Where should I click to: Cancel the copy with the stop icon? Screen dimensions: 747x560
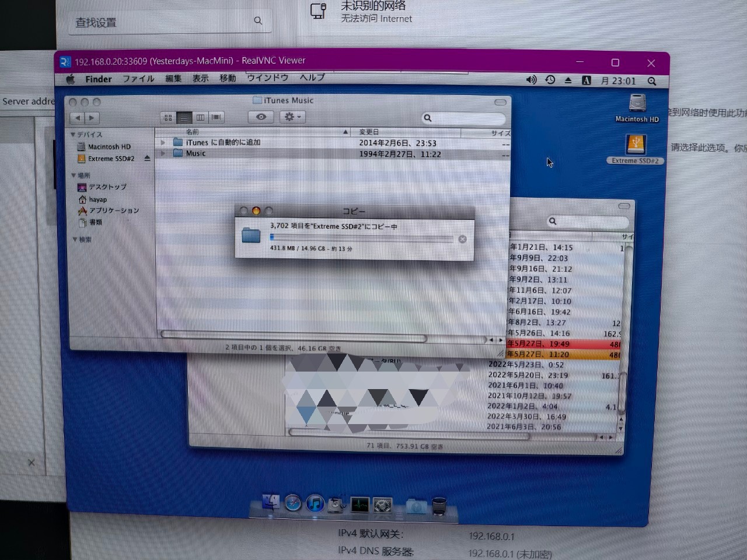coord(462,239)
